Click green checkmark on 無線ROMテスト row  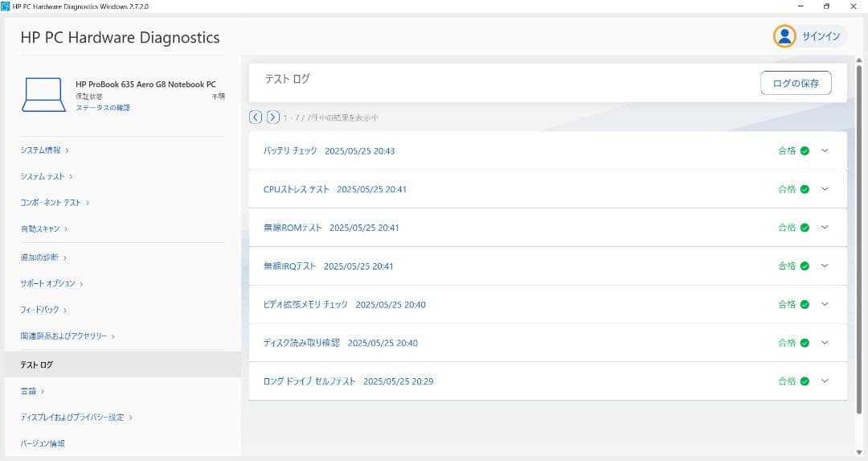pyautogui.click(x=805, y=228)
